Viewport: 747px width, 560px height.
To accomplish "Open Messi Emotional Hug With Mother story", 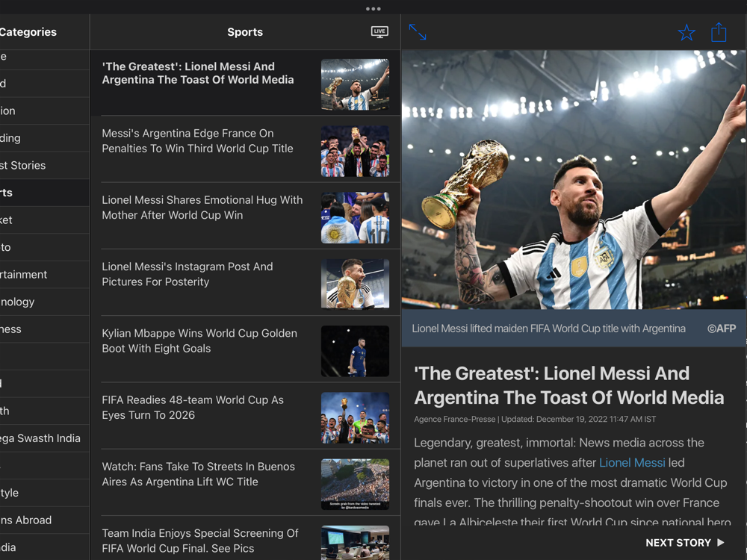I will tap(245, 216).
